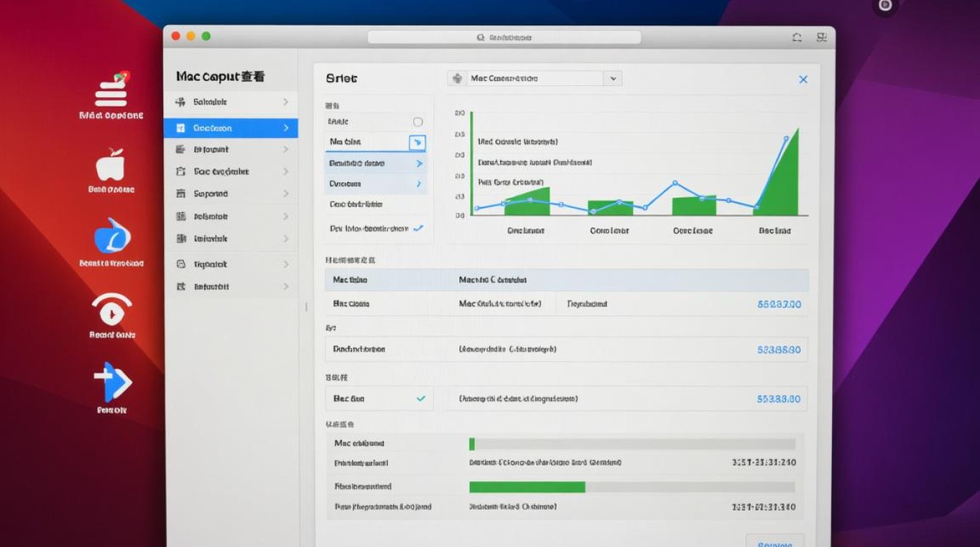Click the blue X to close the Sriet panel
Image resolution: width=980 pixels, height=547 pixels.
click(803, 79)
